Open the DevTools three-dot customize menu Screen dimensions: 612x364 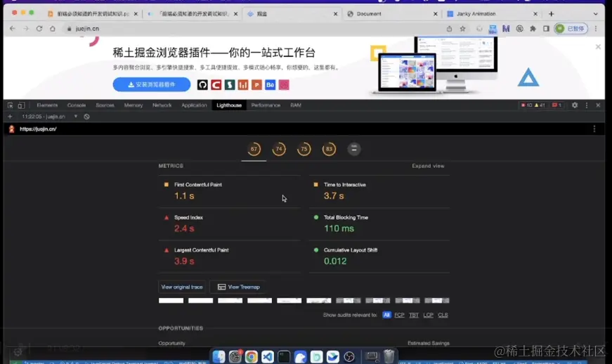(586, 105)
